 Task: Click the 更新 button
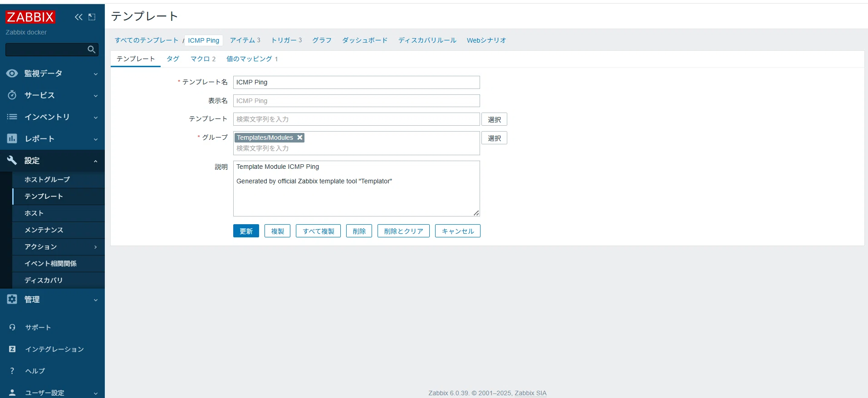pos(246,231)
